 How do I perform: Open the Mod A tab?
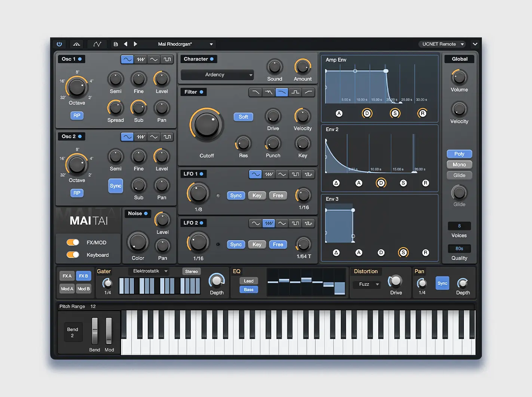[67, 289]
